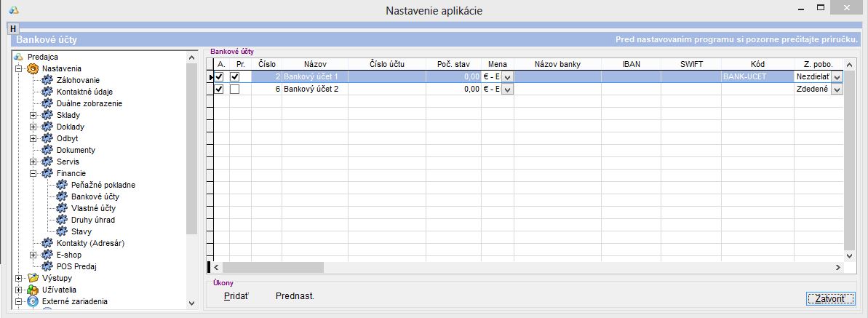Collapse the Financie tree node
This screenshot has height=318, width=868.
click(33, 173)
